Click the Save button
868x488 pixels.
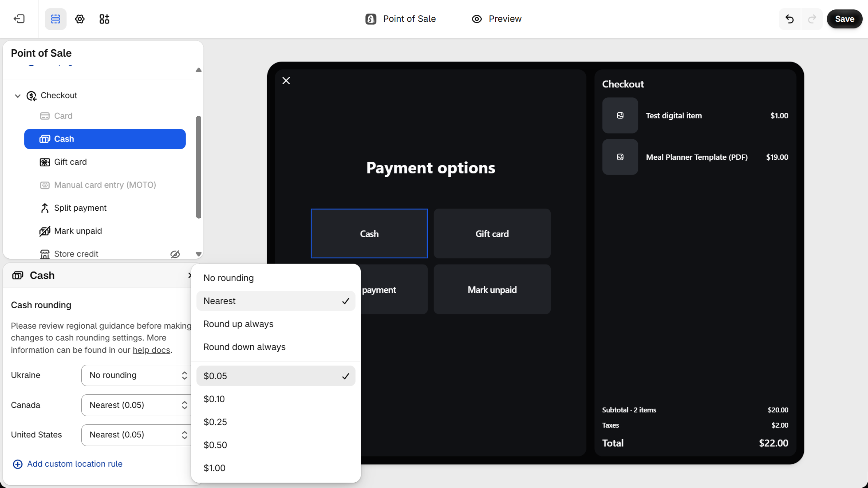pyautogui.click(x=844, y=19)
